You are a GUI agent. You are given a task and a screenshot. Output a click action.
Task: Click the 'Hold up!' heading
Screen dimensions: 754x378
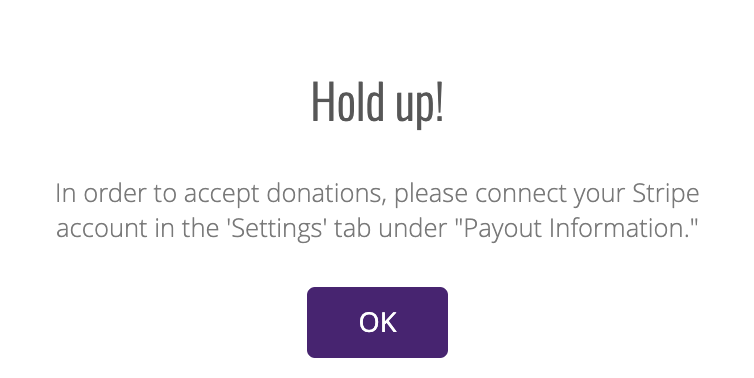pyautogui.click(x=377, y=103)
